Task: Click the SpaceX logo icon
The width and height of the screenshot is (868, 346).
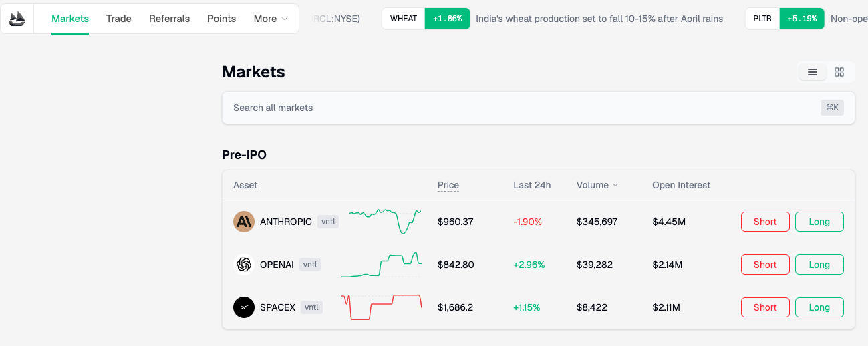Action: click(x=244, y=307)
